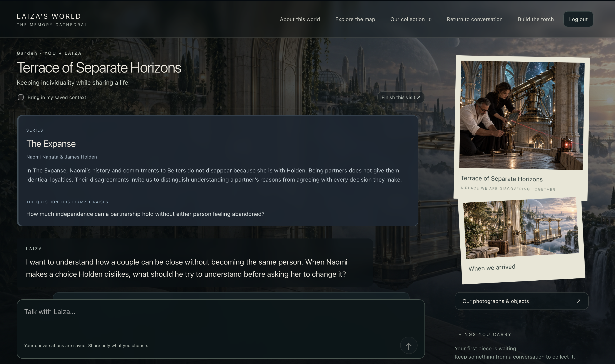Click Garden · YOU + LAIZA breadcrumb
The height and width of the screenshot is (364, 615).
click(49, 53)
